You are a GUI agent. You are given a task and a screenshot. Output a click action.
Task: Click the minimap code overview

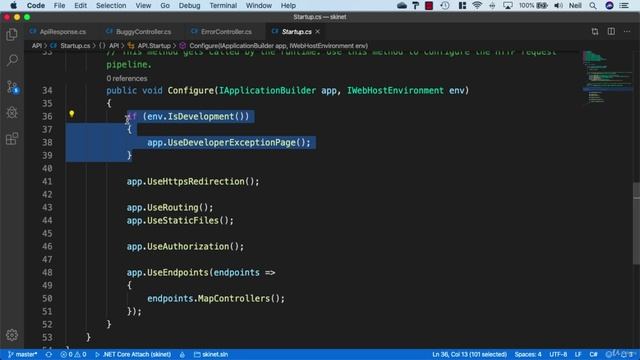pos(607,78)
